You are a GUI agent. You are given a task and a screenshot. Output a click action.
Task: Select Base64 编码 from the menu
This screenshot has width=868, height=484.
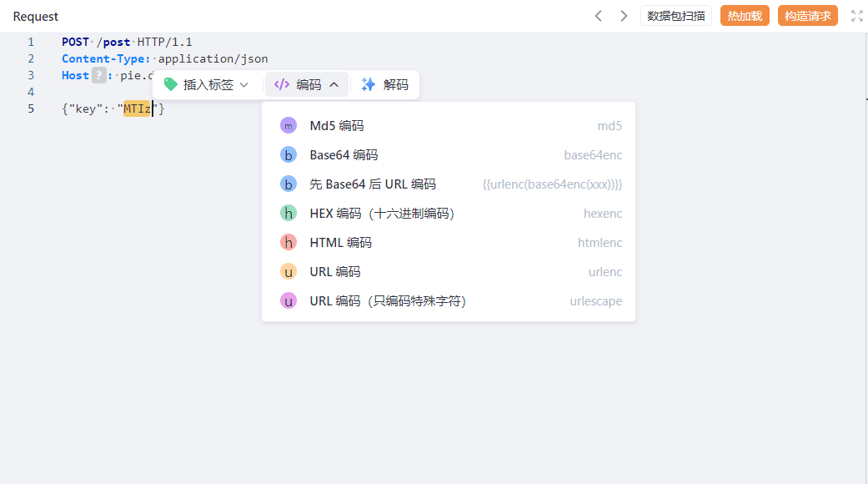(x=344, y=155)
